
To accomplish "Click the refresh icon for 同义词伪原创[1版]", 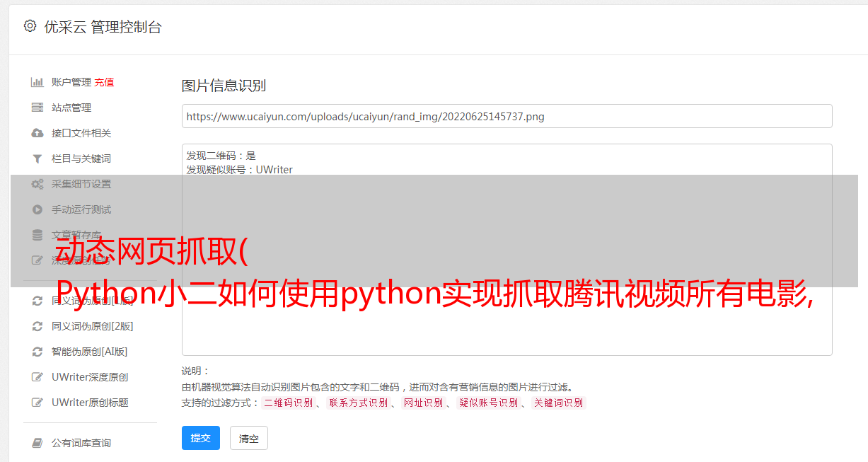I will pyautogui.click(x=37, y=301).
